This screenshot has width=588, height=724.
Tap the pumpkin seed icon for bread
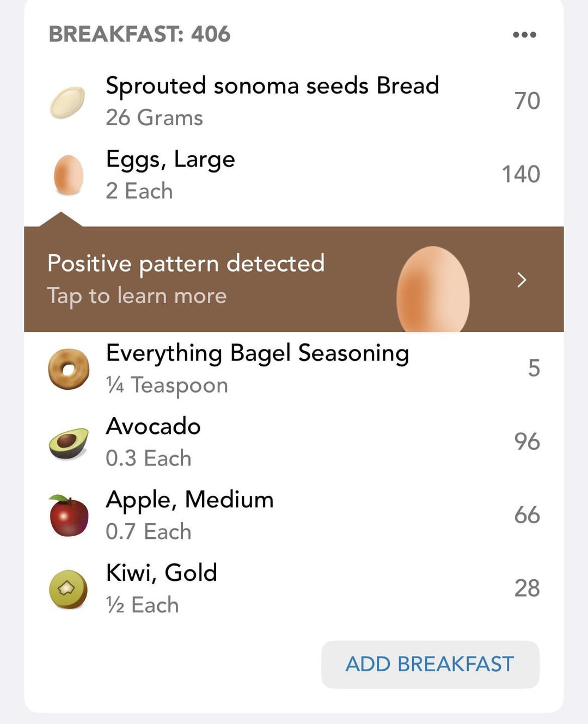68,102
